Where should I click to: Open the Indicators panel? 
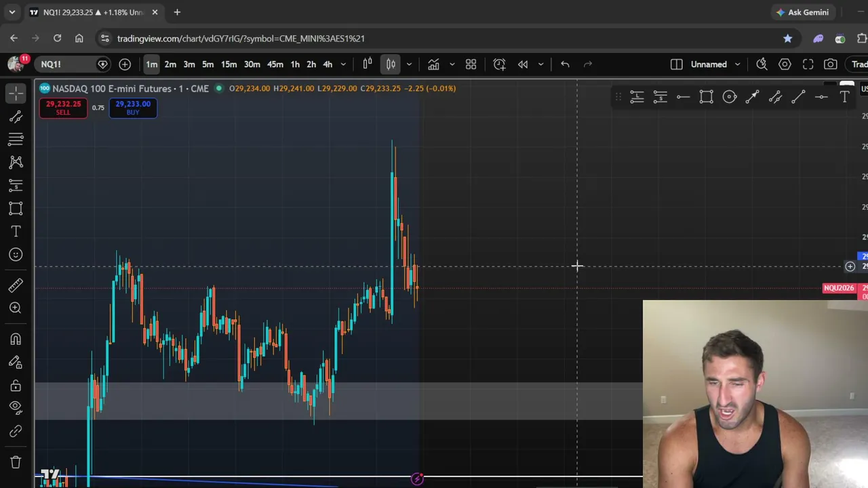[x=433, y=64]
